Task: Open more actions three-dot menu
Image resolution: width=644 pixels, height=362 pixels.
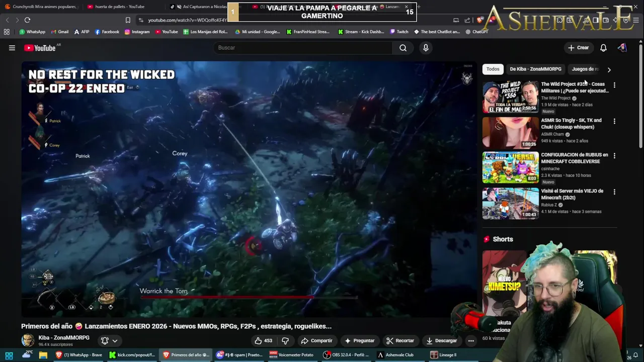Action: pyautogui.click(x=471, y=340)
